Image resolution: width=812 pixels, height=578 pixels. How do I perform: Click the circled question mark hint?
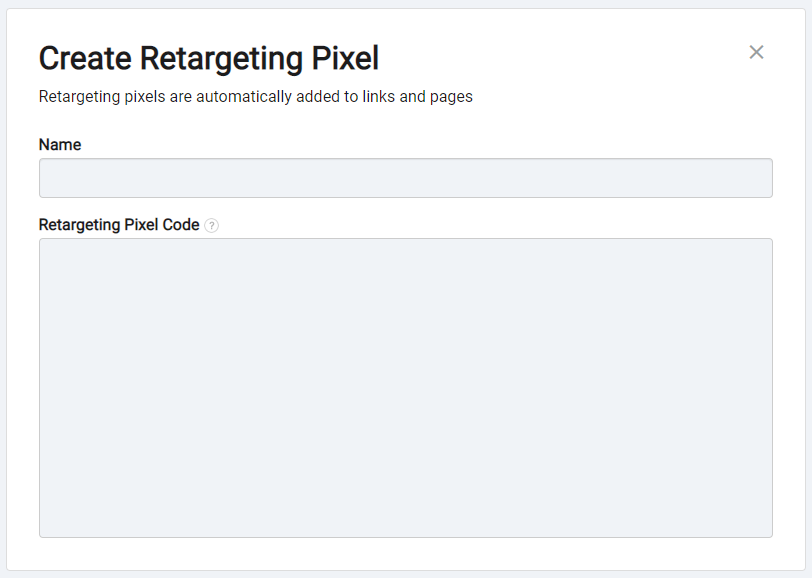(211, 225)
